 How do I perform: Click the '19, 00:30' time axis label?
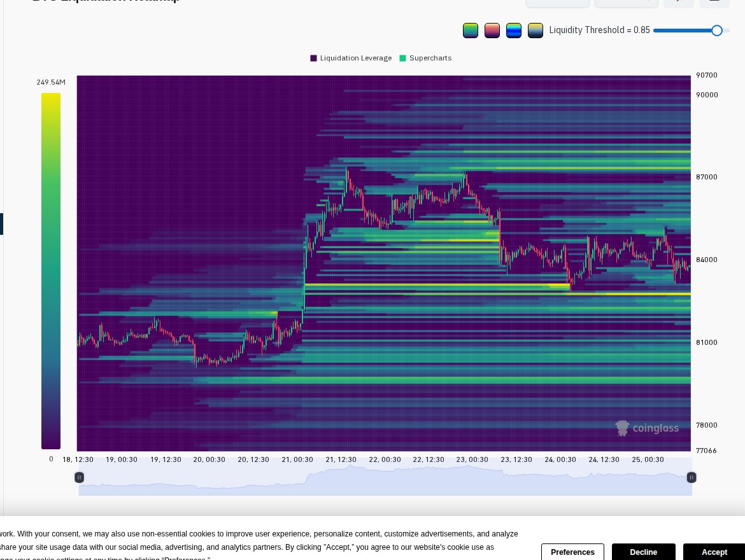(122, 459)
